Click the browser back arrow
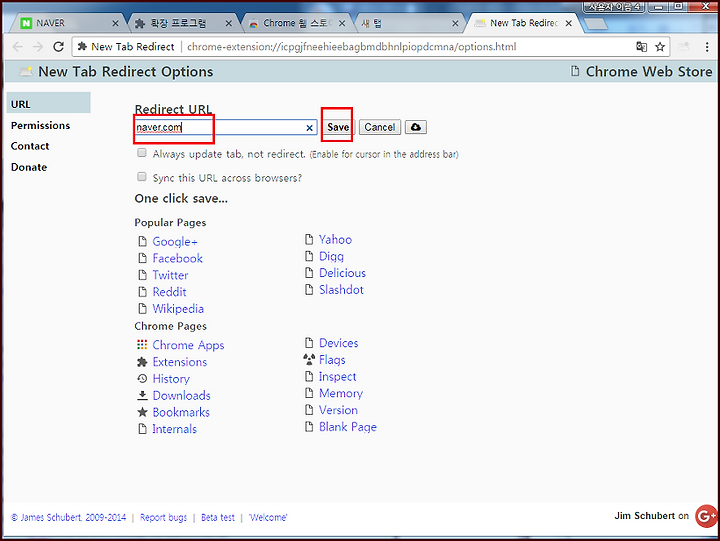720x541 pixels. pos(17,46)
